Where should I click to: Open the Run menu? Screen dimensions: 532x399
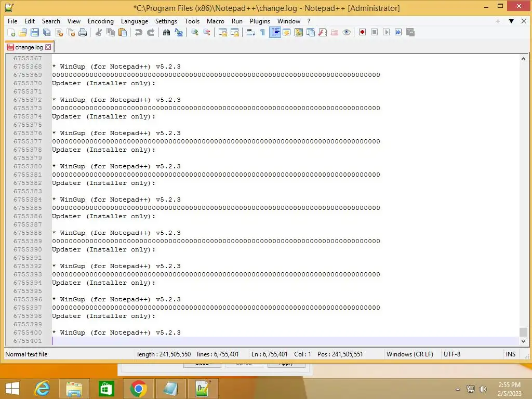237,21
